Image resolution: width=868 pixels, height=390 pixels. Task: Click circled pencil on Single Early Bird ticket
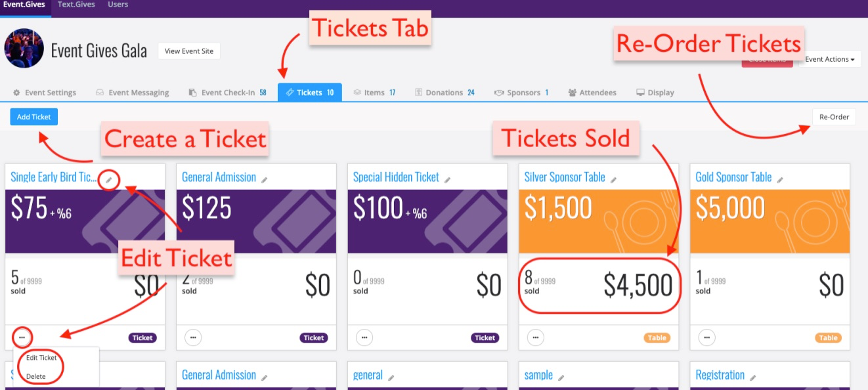tap(109, 179)
